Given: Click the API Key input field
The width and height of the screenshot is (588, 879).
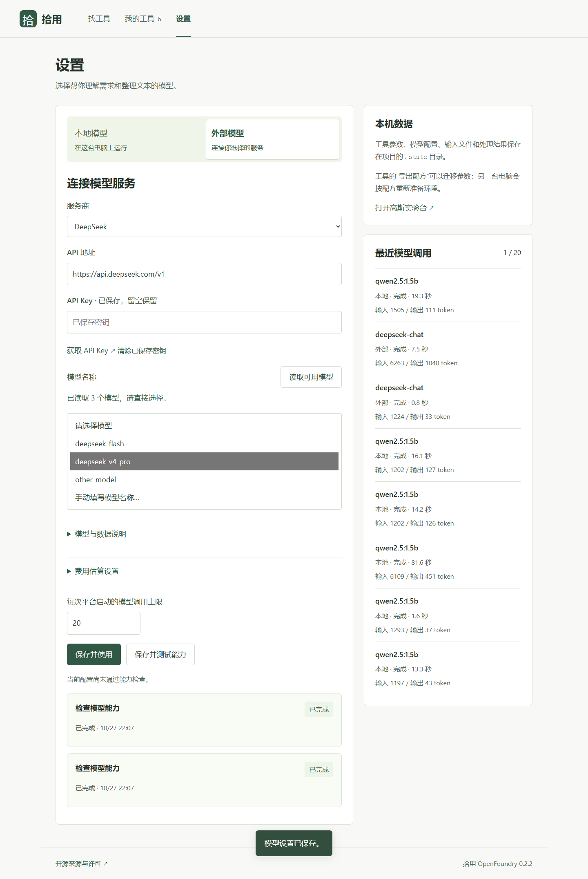Looking at the screenshot, I should (x=204, y=322).
